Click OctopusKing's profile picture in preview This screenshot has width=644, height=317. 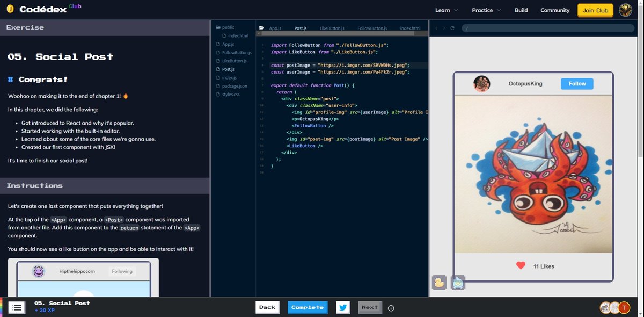481,84
